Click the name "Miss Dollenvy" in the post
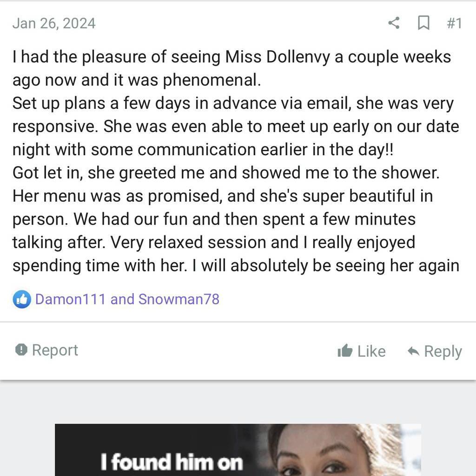Screen dimensions: 476x476 point(278,57)
